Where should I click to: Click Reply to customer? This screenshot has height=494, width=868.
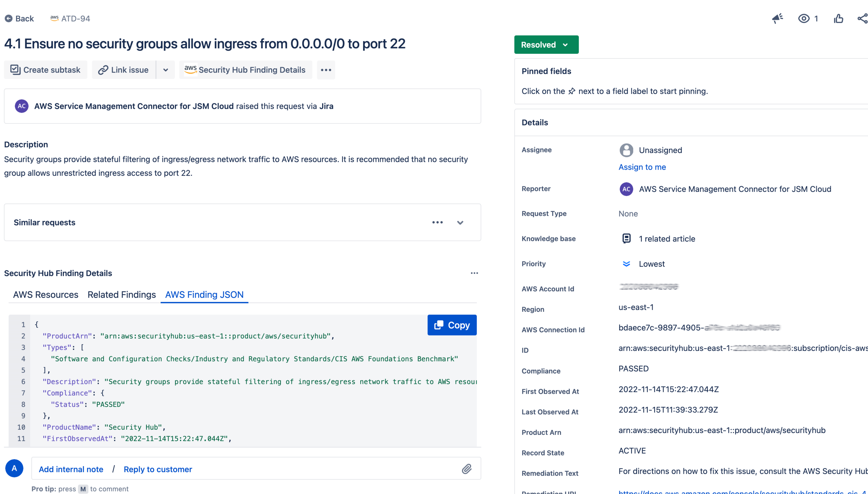(x=158, y=469)
